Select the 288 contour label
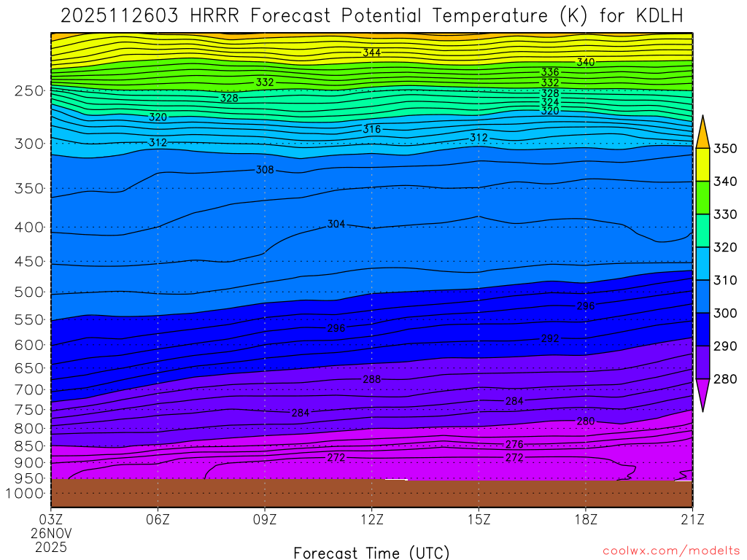This screenshot has height=560, width=747. pos(371,379)
